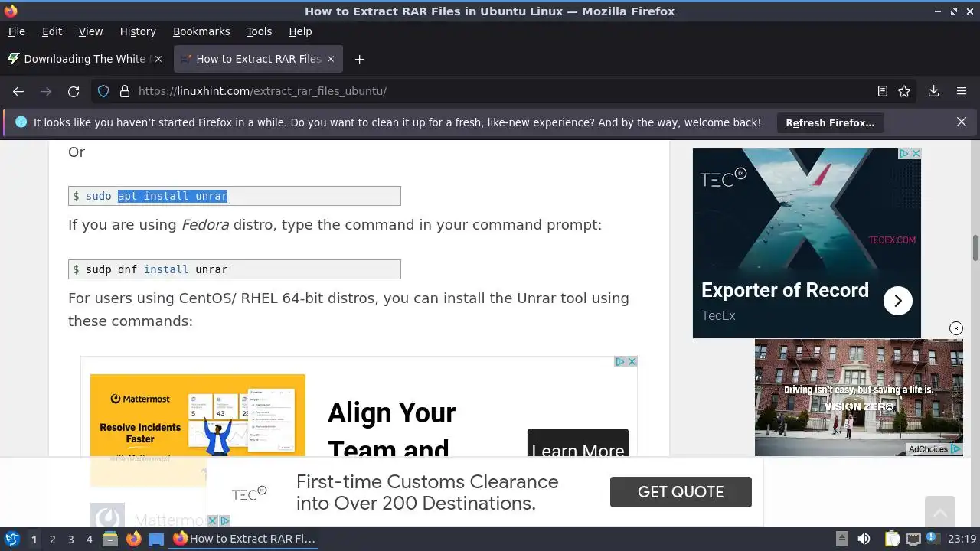
Task: Open tracking protection shield icon
Action: 103,91
